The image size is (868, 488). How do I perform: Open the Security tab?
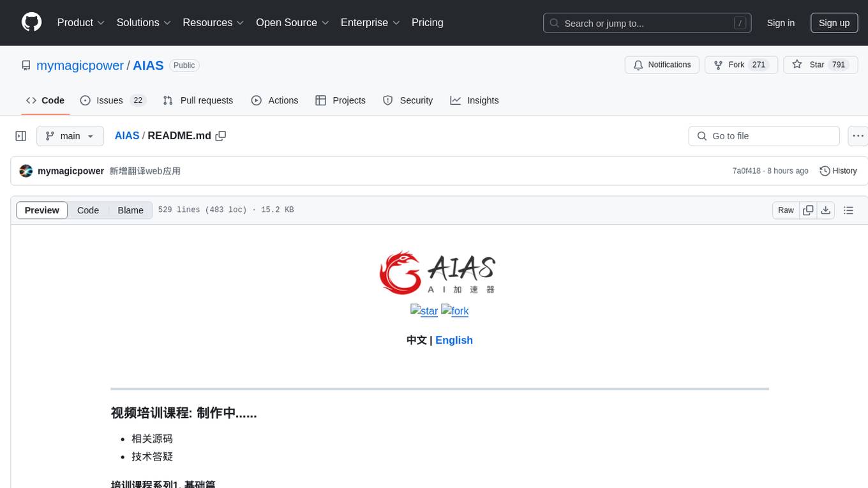pyautogui.click(x=407, y=100)
